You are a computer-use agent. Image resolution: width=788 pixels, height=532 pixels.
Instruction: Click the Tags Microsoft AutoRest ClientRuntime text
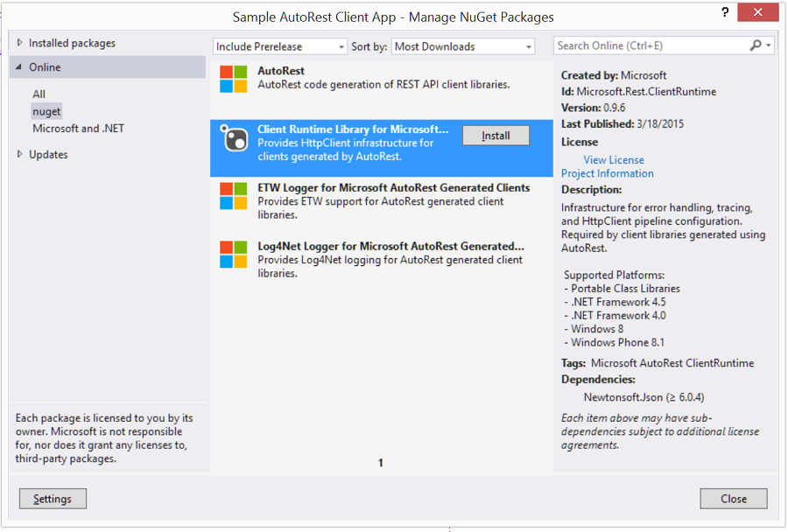pyautogui.click(x=658, y=363)
